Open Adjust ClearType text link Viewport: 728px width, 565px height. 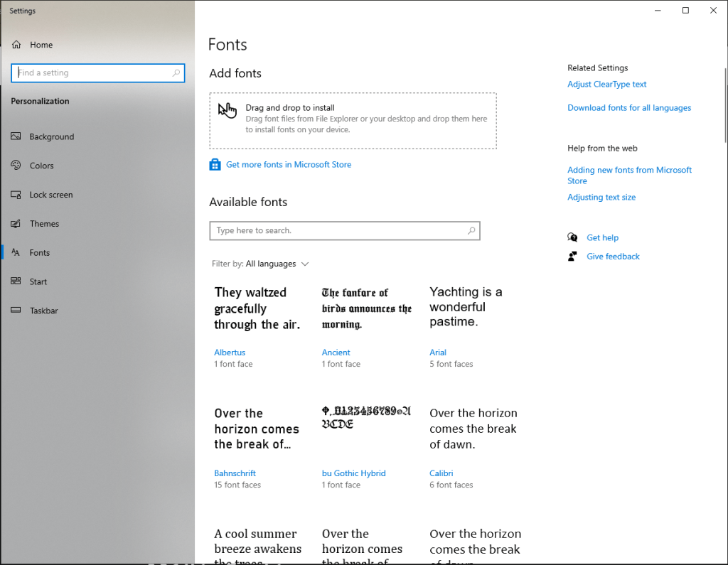coord(606,85)
